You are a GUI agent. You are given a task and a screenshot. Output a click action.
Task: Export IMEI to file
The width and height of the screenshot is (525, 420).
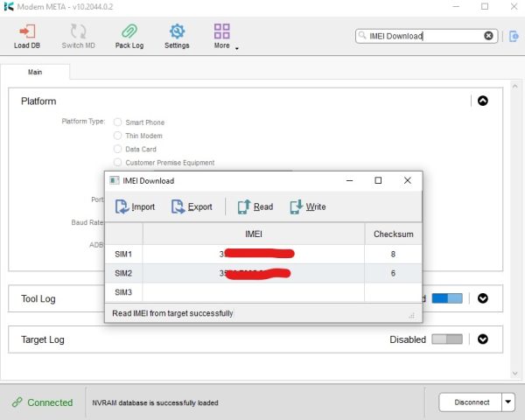click(x=192, y=206)
